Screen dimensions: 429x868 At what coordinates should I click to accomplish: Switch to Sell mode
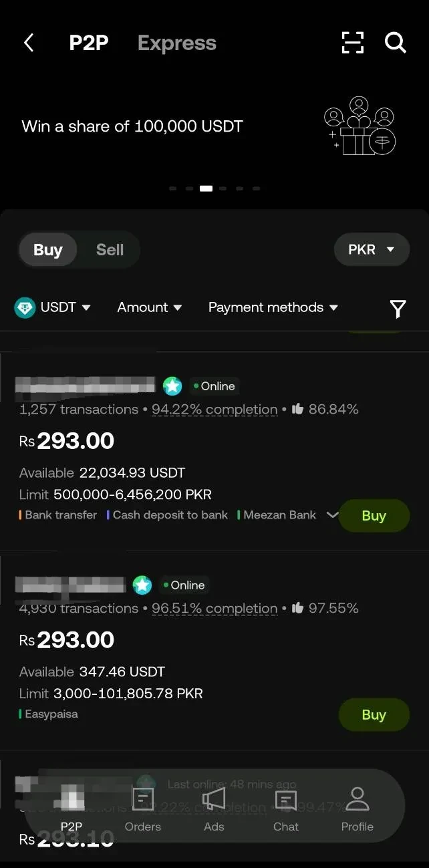[110, 249]
